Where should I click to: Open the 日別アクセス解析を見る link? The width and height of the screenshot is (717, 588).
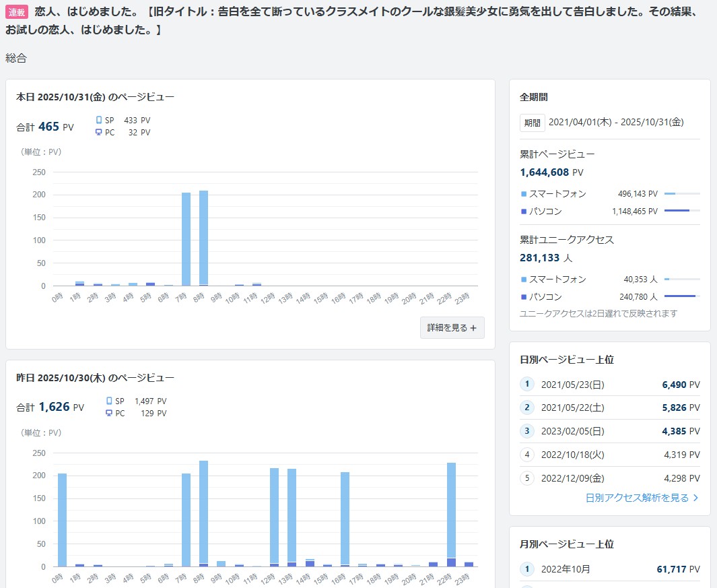pos(642,498)
